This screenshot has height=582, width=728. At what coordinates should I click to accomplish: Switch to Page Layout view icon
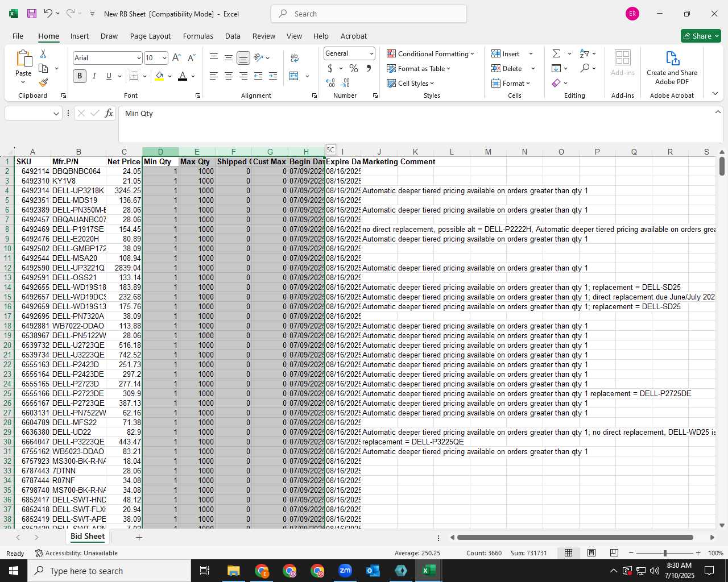591,552
